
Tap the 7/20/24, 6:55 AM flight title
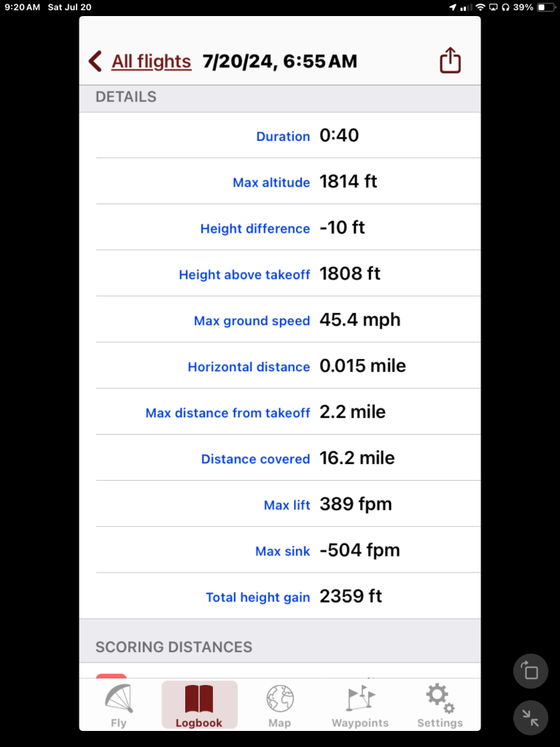(x=280, y=61)
